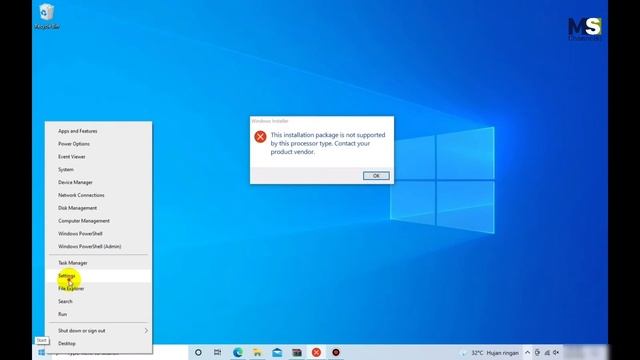This screenshot has width=640, height=360.
Task: Show Desktop via the menu entry
Action: coord(98,343)
